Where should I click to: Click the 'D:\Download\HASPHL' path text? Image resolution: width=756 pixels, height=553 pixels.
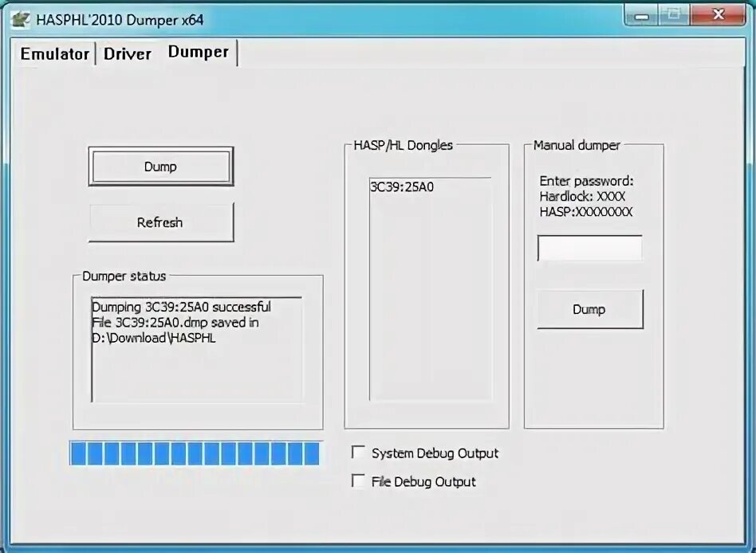(153, 338)
